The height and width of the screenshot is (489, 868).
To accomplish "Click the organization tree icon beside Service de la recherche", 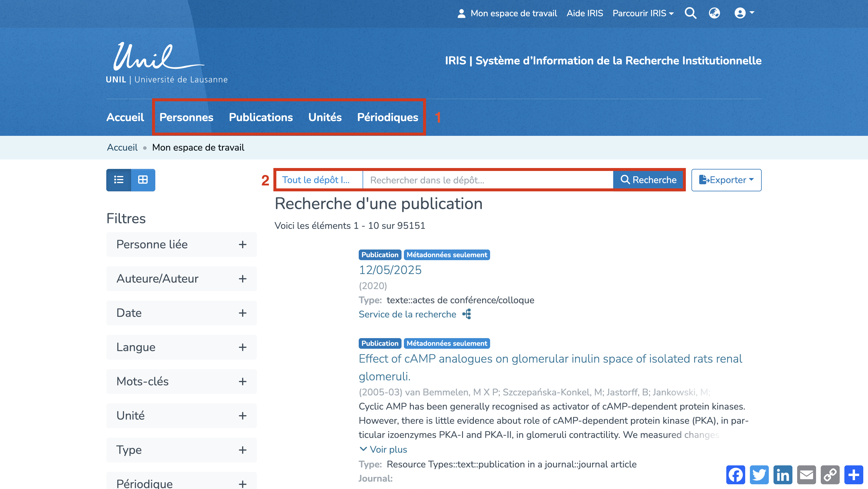I will click(x=467, y=314).
